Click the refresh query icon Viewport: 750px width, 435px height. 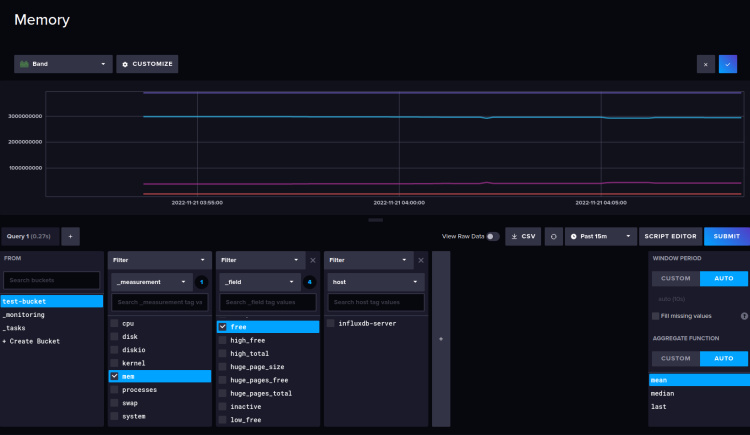coord(552,236)
